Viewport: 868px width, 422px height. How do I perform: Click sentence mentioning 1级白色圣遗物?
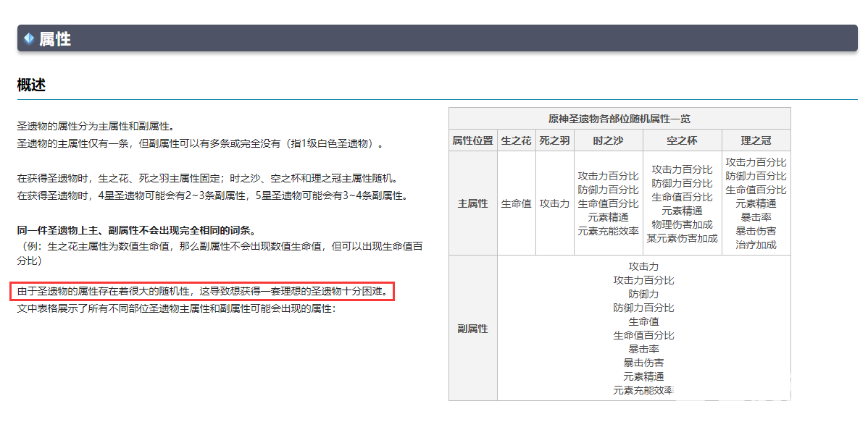pyautogui.click(x=201, y=144)
